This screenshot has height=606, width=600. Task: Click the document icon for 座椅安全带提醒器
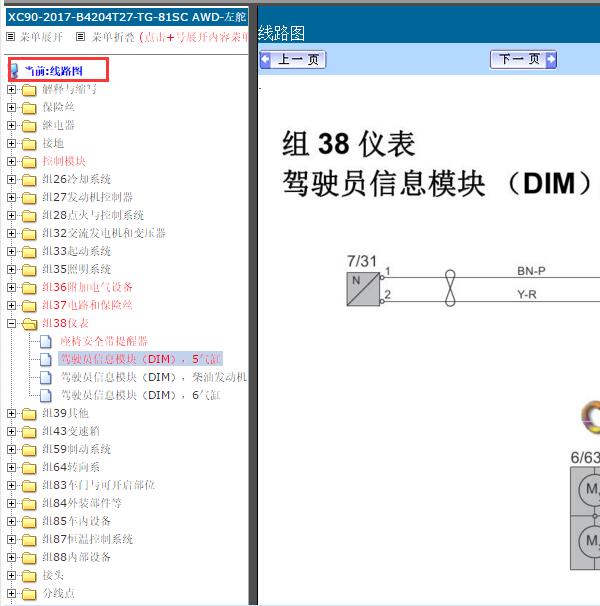46,341
